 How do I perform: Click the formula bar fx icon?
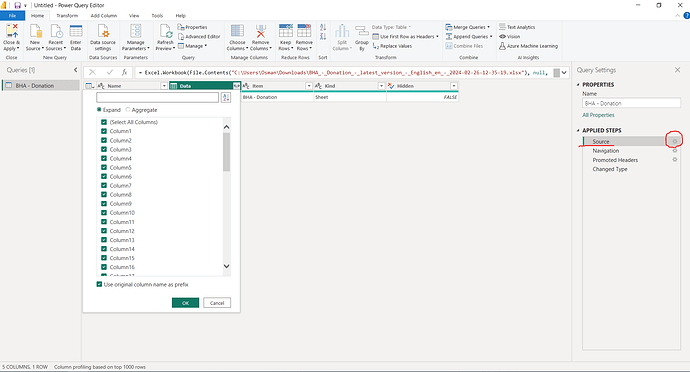click(125, 72)
